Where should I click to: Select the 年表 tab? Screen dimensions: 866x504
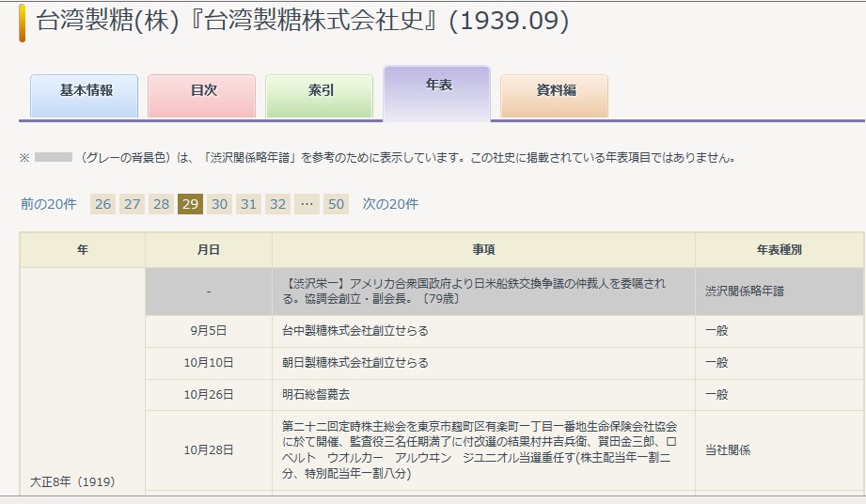coord(437,92)
